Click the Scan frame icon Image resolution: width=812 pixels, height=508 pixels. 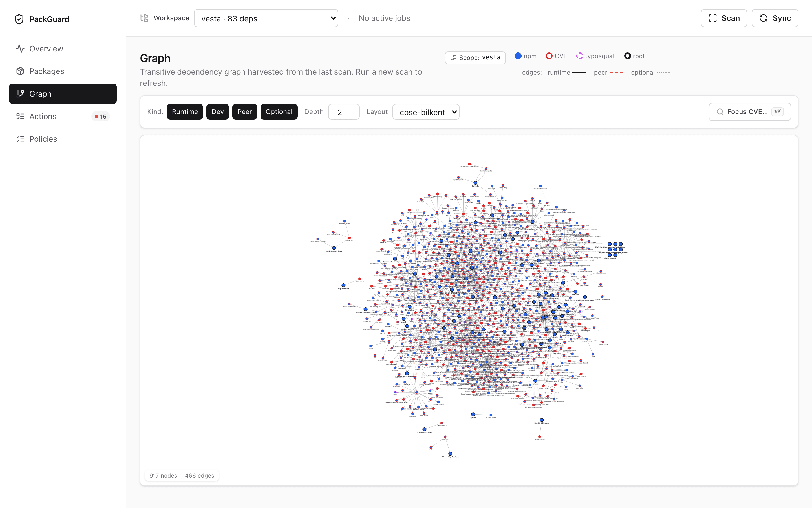pos(712,18)
